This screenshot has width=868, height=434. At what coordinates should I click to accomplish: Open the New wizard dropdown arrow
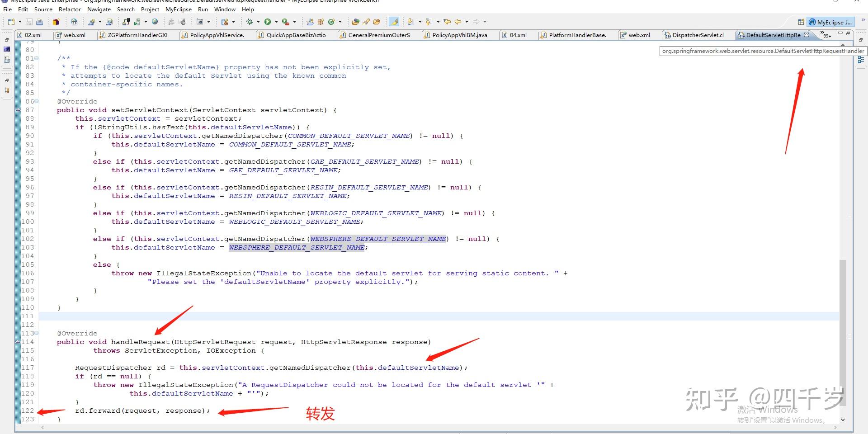coord(20,22)
